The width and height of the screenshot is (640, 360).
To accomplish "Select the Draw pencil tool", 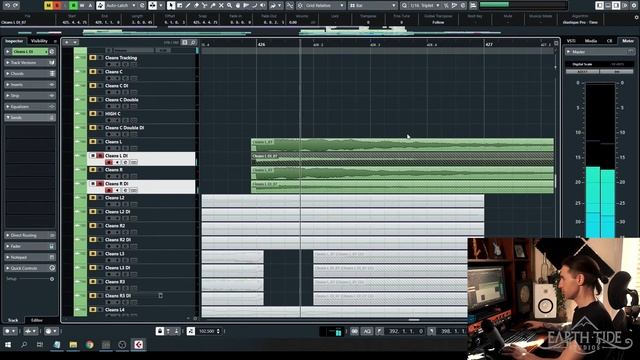I will point(188,5).
